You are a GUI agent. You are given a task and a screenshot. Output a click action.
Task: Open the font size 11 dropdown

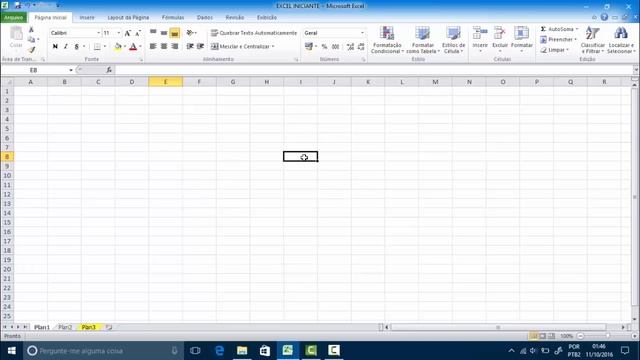[119, 33]
